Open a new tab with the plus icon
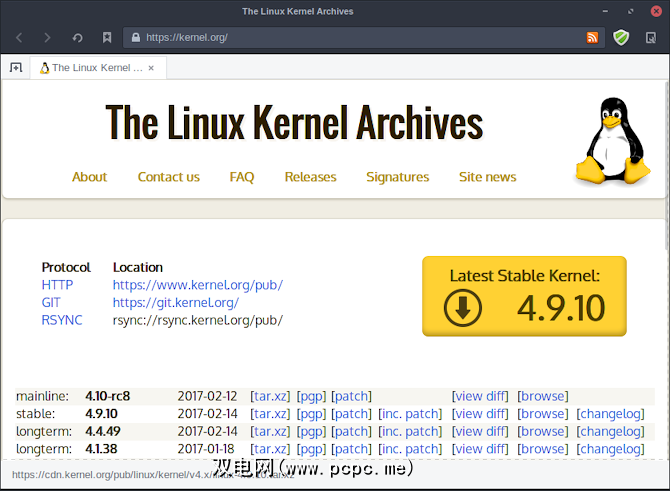670x491 pixels. click(16, 68)
